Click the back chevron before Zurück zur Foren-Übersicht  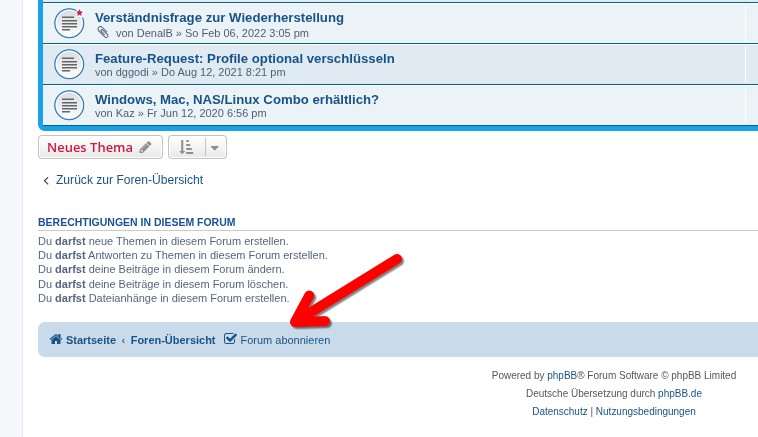tap(46, 181)
